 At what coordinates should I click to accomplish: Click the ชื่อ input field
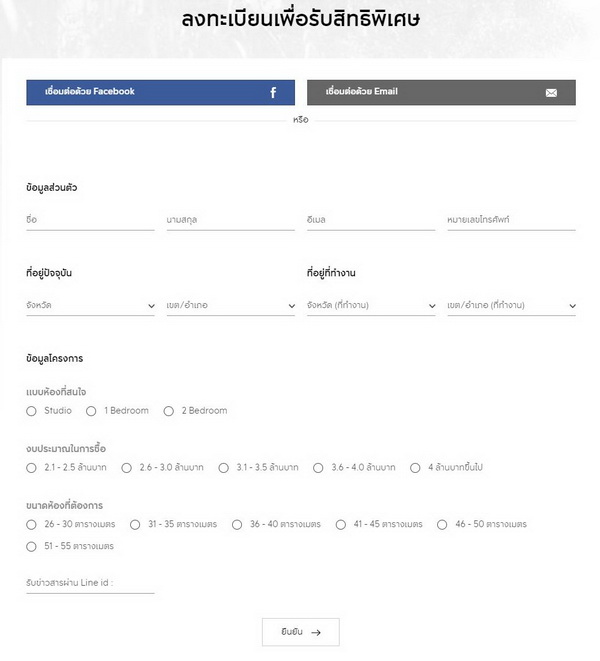(90, 220)
